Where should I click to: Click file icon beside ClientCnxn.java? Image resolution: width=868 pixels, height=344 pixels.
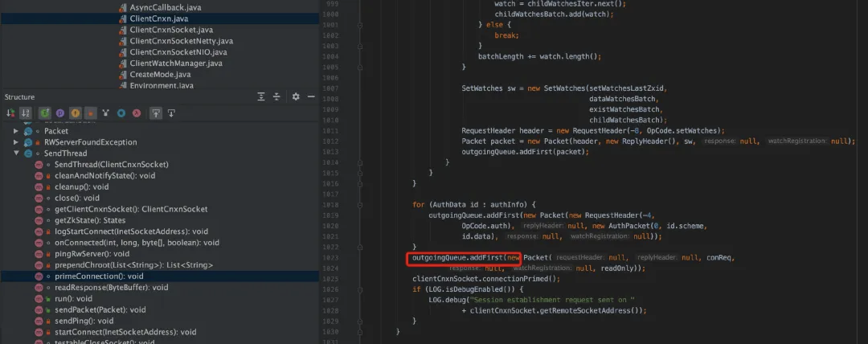pyautogui.click(x=122, y=18)
